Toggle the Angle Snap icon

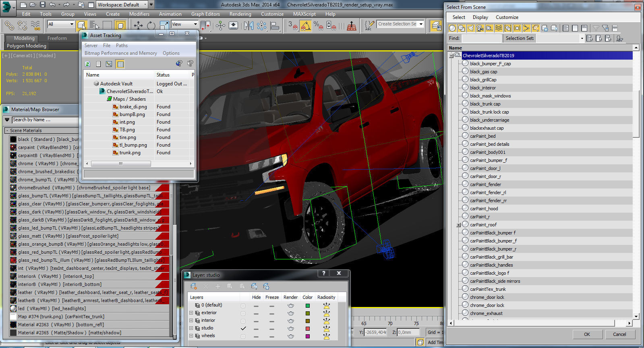pyautogui.click(x=306, y=26)
